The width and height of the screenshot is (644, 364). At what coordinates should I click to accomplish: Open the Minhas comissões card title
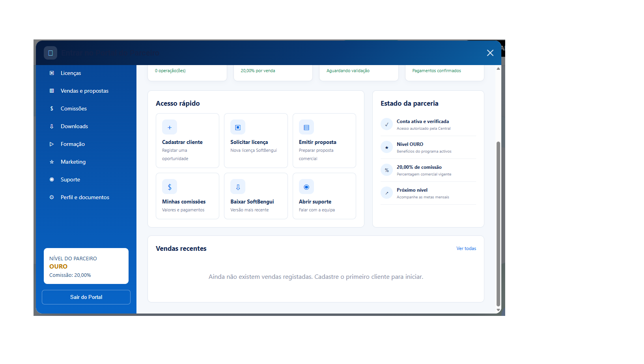184,202
